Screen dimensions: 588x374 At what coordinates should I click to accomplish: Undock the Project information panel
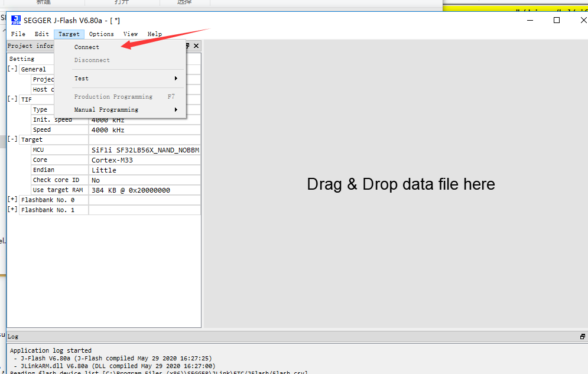click(187, 45)
